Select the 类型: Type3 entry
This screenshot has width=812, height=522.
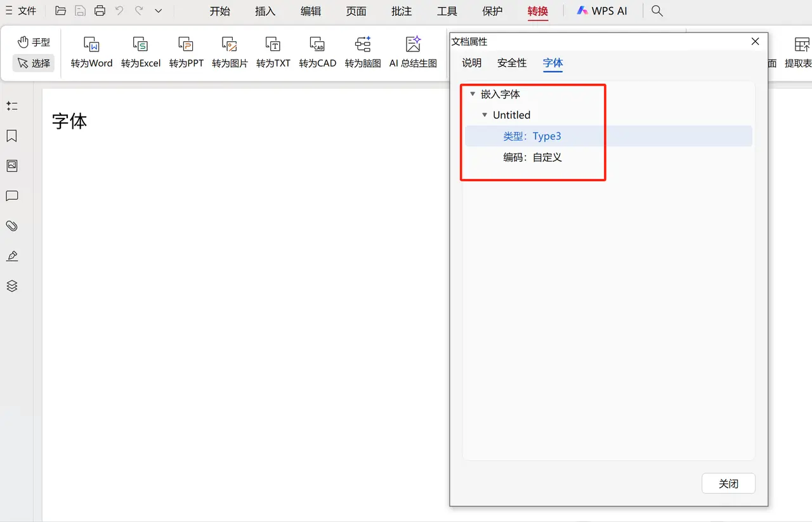tap(530, 136)
